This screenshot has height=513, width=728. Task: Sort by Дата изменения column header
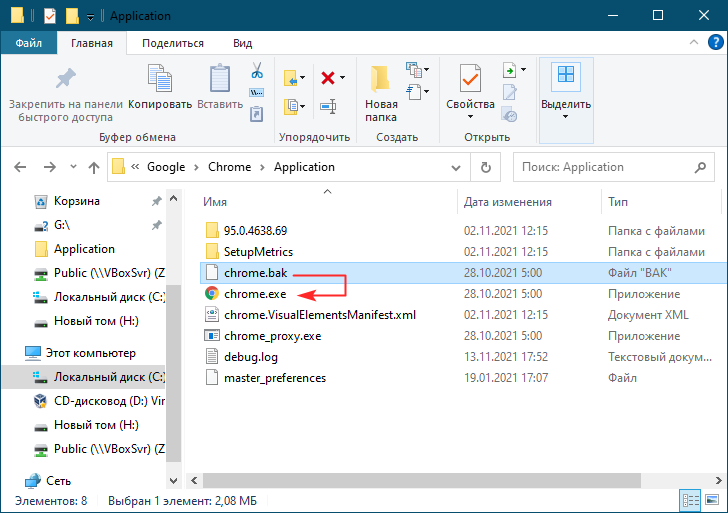pyautogui.click(x=508, y=202)
